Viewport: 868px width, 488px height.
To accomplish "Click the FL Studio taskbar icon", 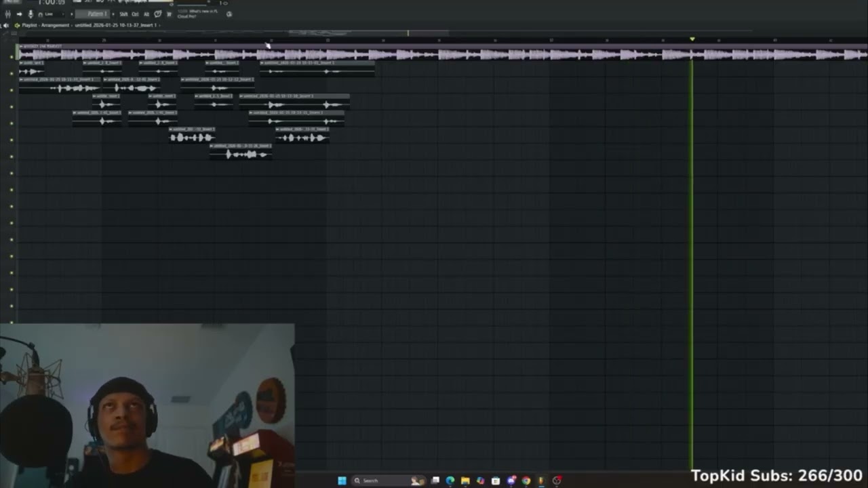I will tap(541, 481).
